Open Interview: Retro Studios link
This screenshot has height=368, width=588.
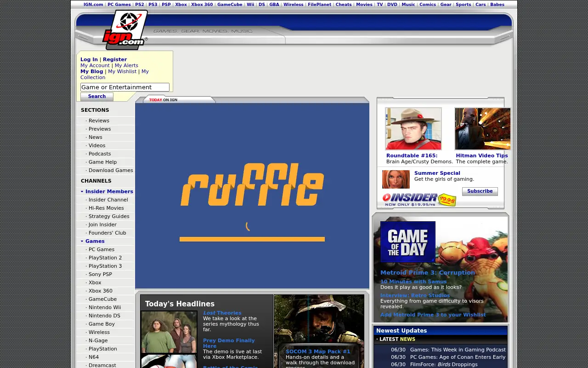pos(415,295)
